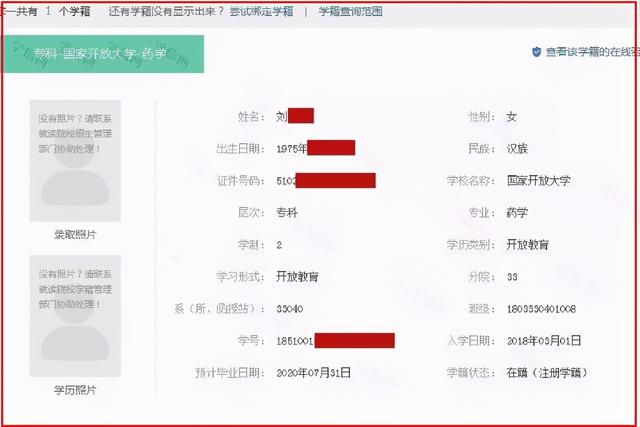
Task: Click the 入学日期 value 2018年03月01日
Action: click(543, 341)
